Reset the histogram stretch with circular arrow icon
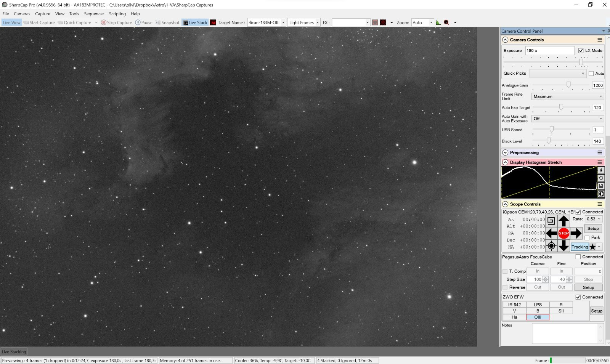 pos(601,178)
